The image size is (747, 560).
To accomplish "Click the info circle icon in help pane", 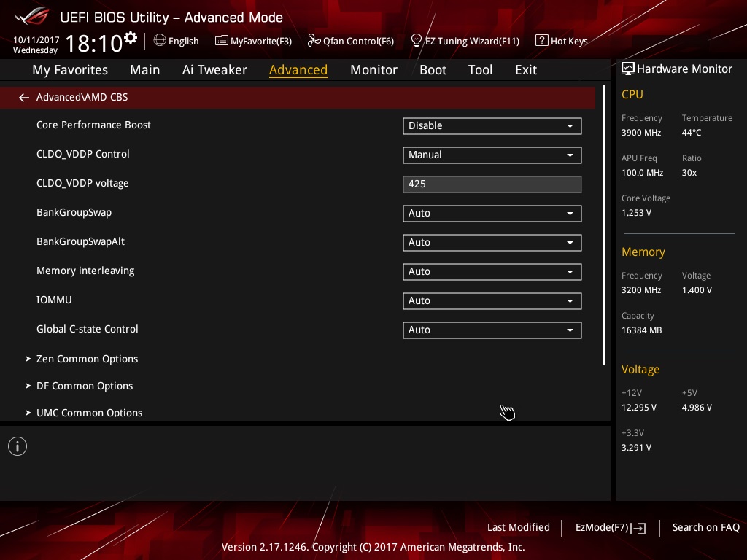I will point(18,446).
